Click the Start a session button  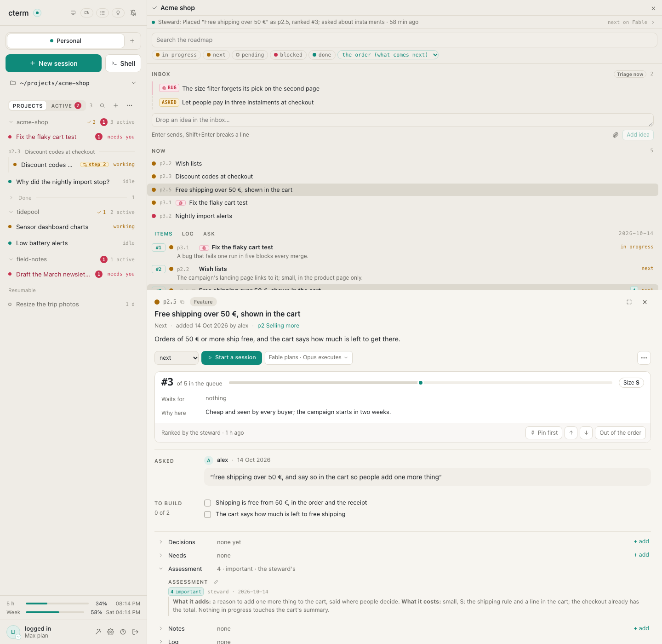coord(232,358)
